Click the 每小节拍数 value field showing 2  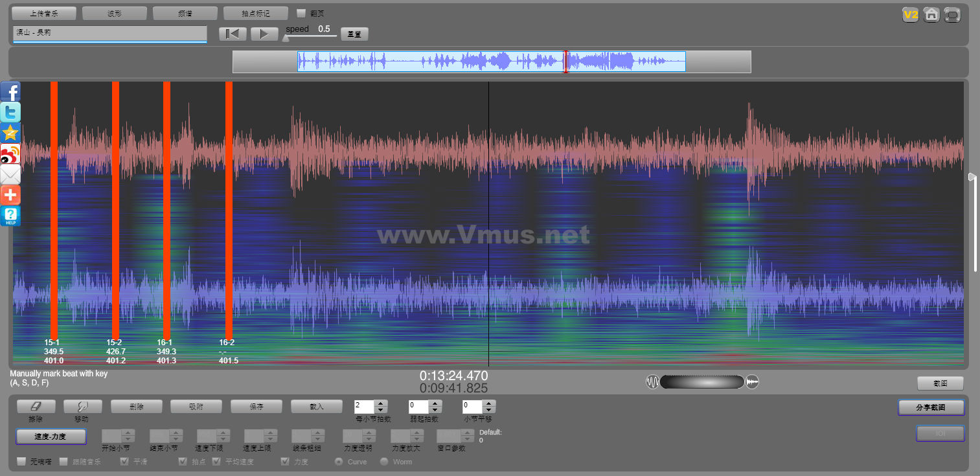point(365,407)
